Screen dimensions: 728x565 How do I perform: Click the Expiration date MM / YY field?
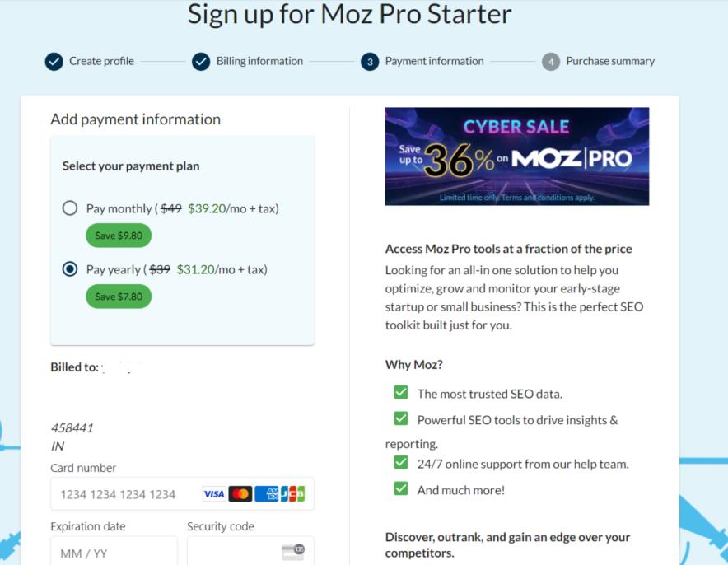(114, 553)
